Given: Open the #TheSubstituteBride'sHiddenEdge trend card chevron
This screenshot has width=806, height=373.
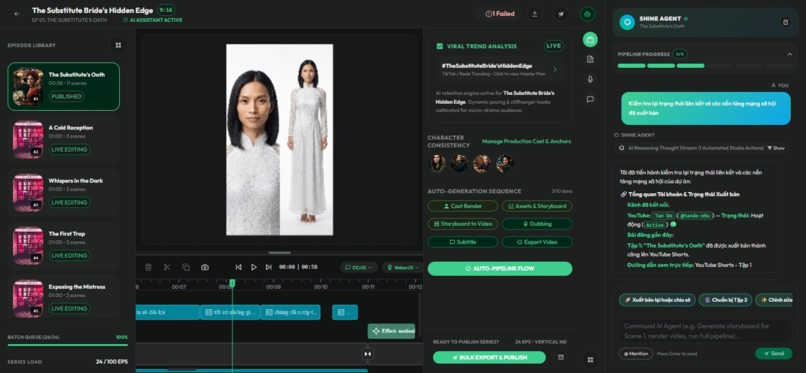Looking at the screenshot, I should [555, 69].
